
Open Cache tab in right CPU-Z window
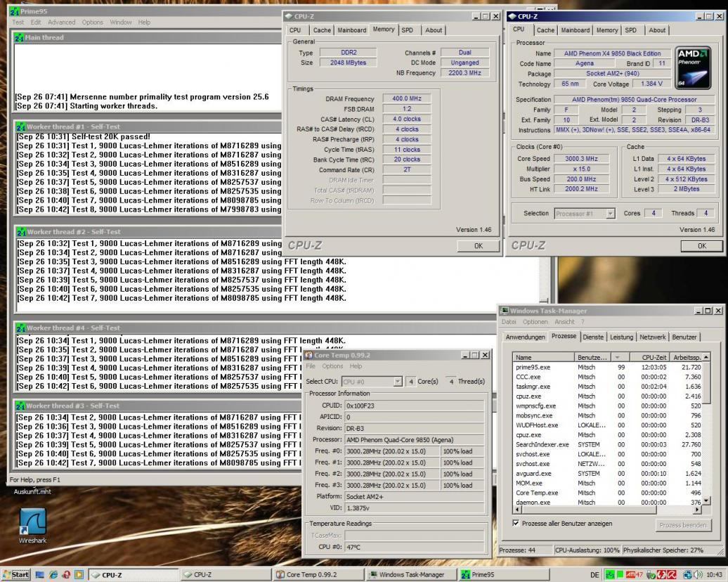tap(545, 30)
